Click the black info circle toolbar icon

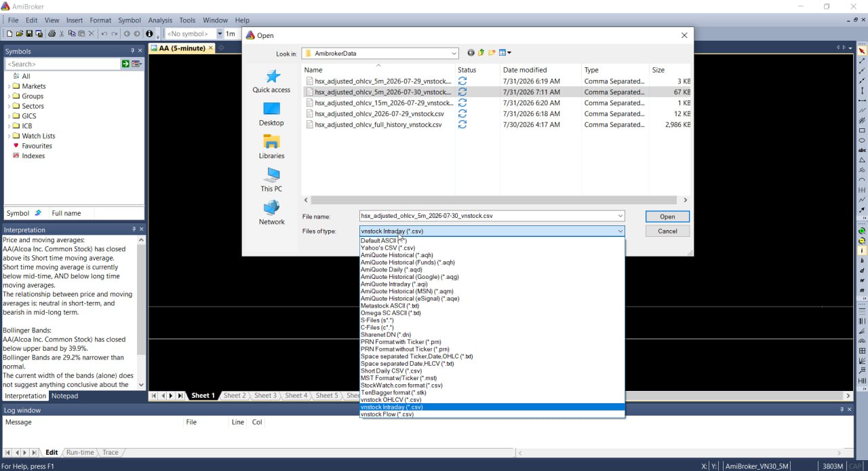point(149,33)
